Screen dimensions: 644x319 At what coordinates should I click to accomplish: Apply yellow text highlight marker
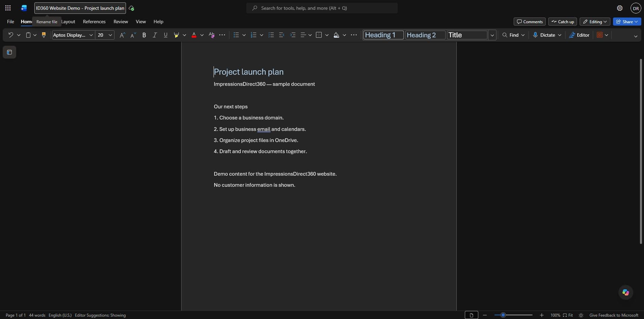(176, 35)
